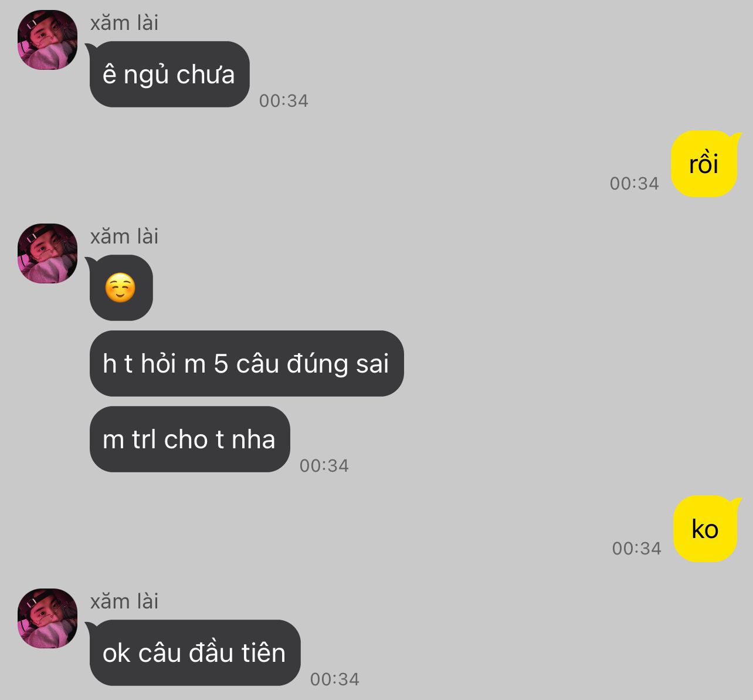Open the "xăm lài" name above the emoji message
Viewport: 753px width, 700px height.
tap(124, 236)
